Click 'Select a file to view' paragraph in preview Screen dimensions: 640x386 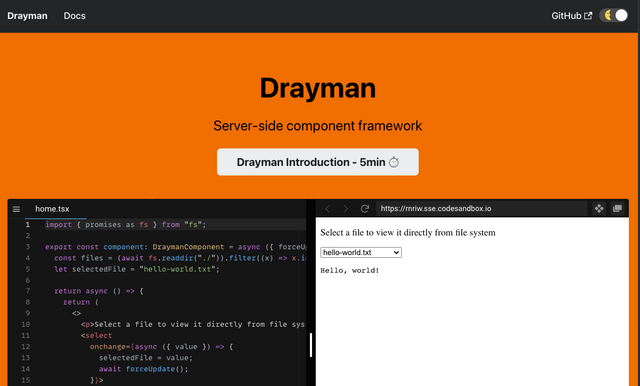(408, 233)
